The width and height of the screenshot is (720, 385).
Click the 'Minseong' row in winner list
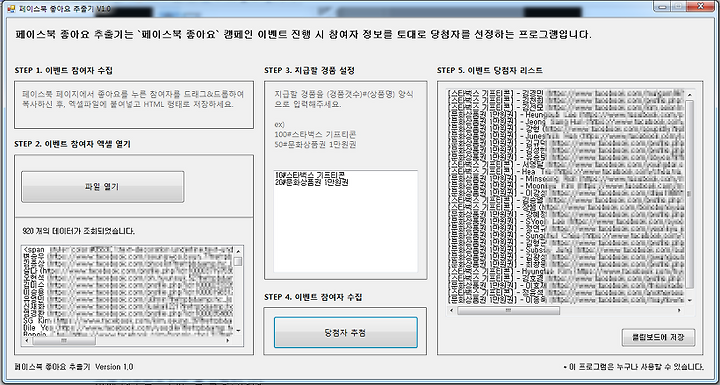tap(566, 178)
